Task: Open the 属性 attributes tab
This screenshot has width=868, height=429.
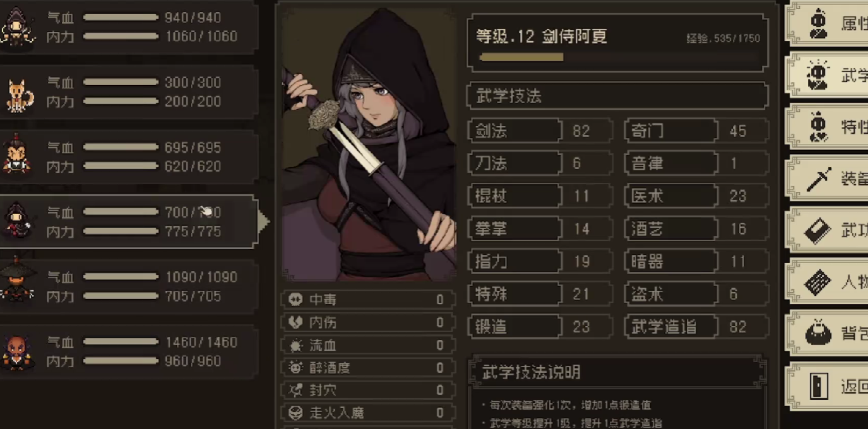Action: coord(826,24)
